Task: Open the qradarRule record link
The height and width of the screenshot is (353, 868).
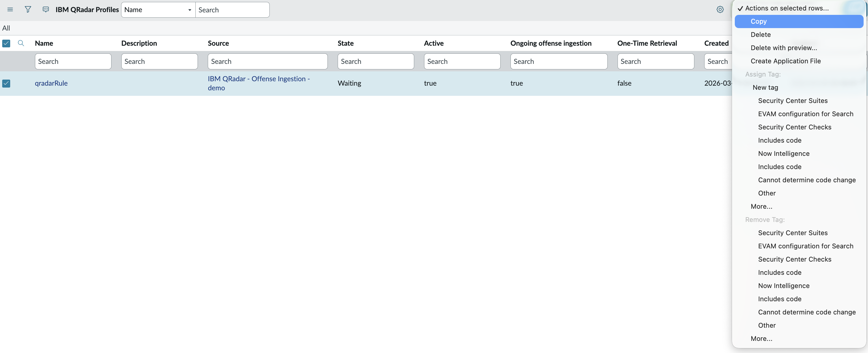Action: (x=51, y=83)
